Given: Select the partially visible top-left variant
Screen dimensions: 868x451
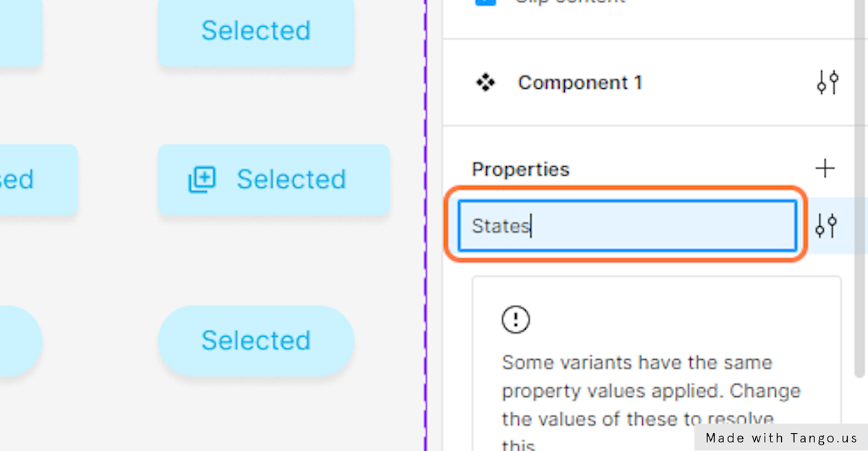Looking at the screenshot, I should pyautogui.click(x=20, y=33).
